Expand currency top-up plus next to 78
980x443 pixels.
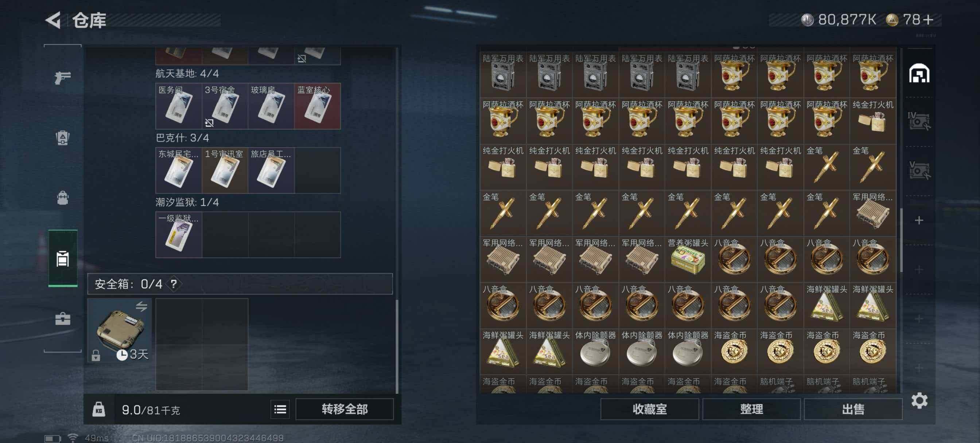click(x=928, y=19)
